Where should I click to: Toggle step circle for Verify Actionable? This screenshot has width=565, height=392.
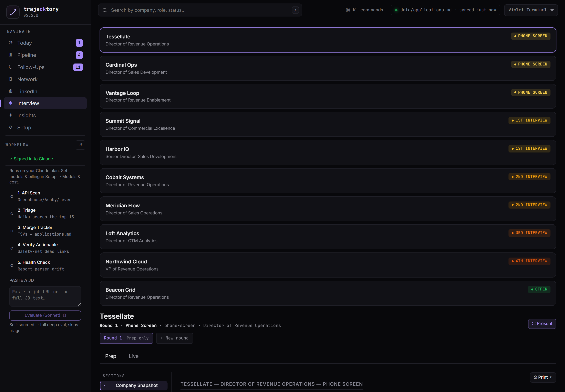tap(12, 248)
